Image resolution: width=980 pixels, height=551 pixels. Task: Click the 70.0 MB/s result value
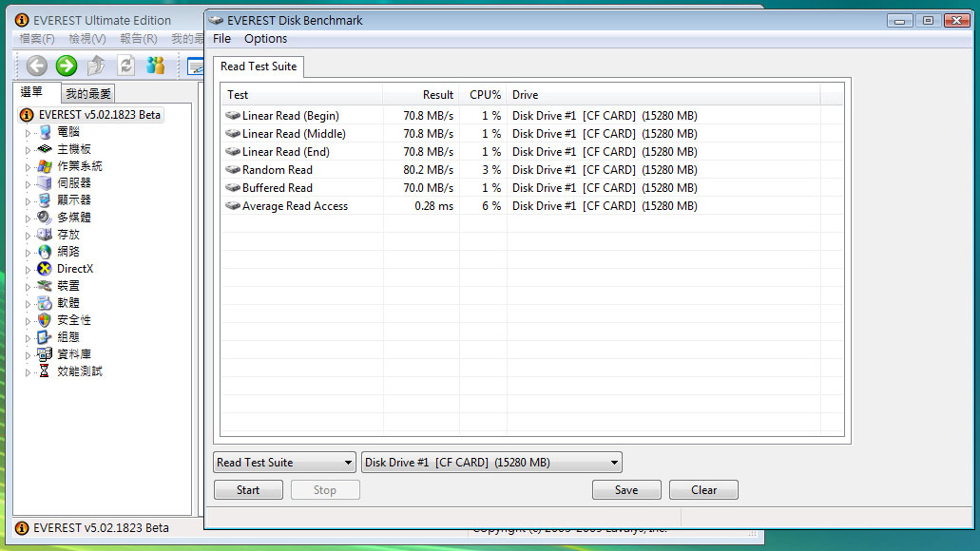[428, 188]
